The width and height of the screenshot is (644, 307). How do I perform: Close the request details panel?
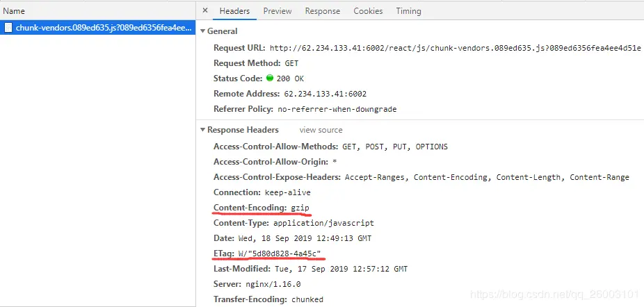(205, 11)
